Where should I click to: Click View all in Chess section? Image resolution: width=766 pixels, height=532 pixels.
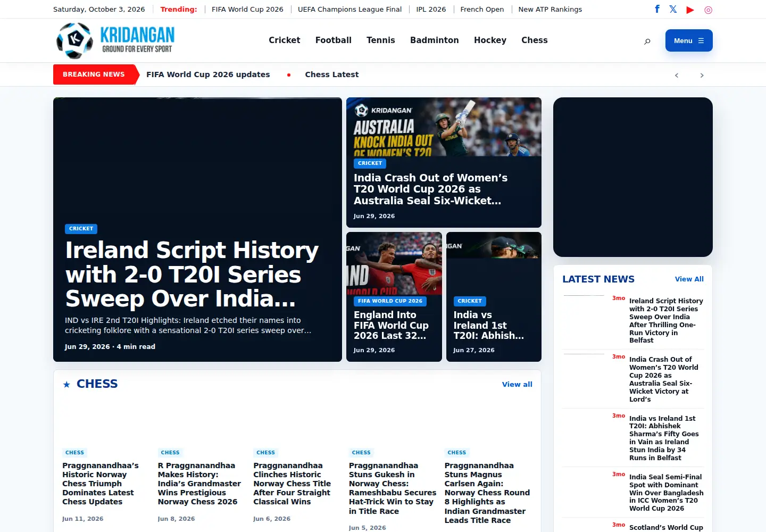(x=517, y=384)
